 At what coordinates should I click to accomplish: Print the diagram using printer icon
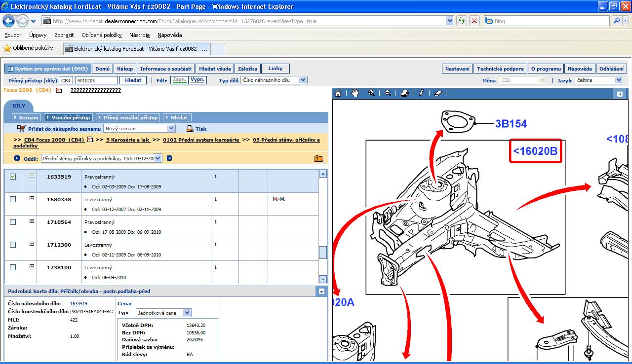(x=404, y=93)
